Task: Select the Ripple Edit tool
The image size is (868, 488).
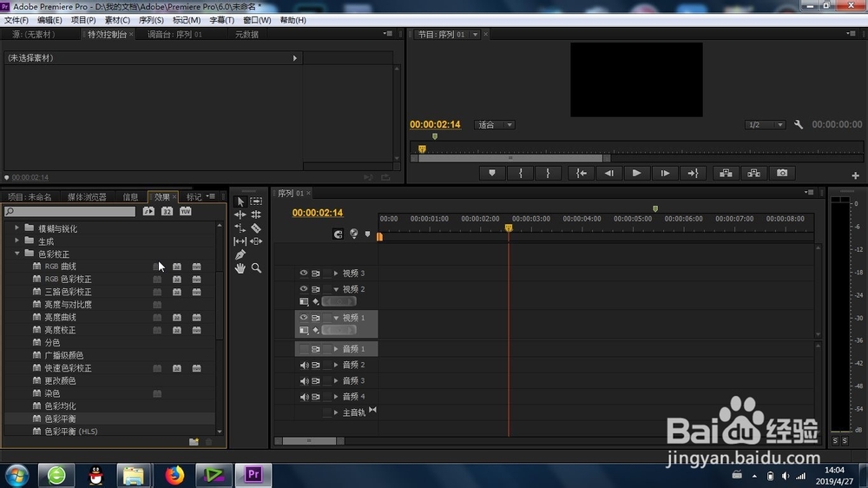Action: point(240,214)
